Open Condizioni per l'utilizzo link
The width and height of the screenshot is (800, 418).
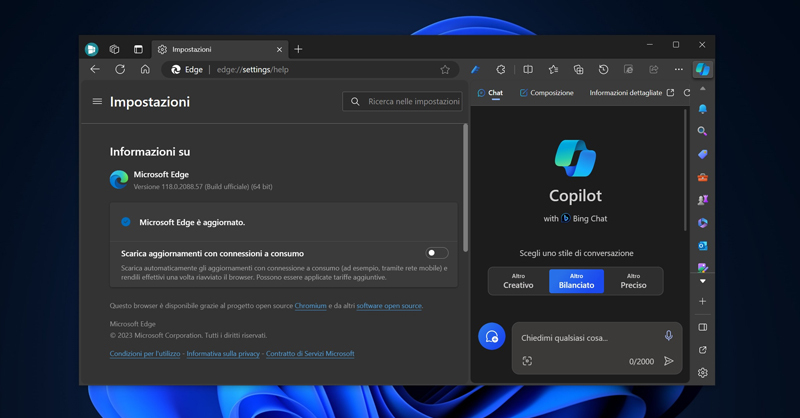click(145, 353)
